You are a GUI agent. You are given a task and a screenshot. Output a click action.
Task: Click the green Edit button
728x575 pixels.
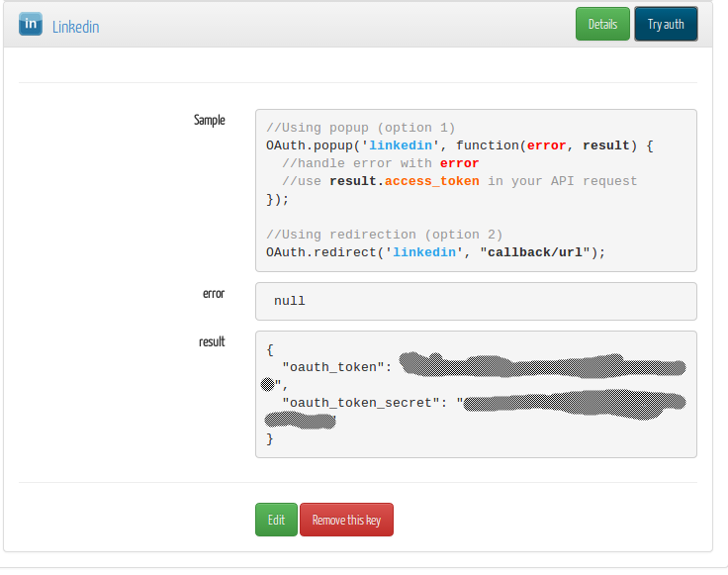click(x=276, y=520)
